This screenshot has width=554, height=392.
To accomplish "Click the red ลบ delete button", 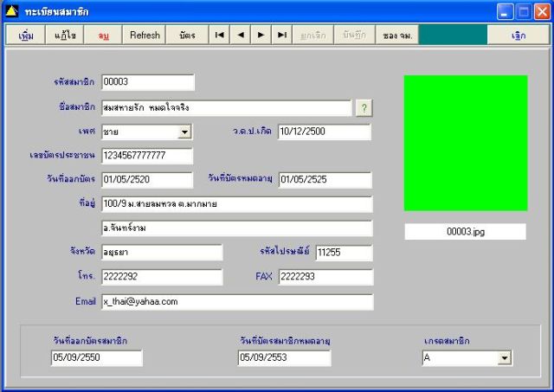I will pos(103,35).
